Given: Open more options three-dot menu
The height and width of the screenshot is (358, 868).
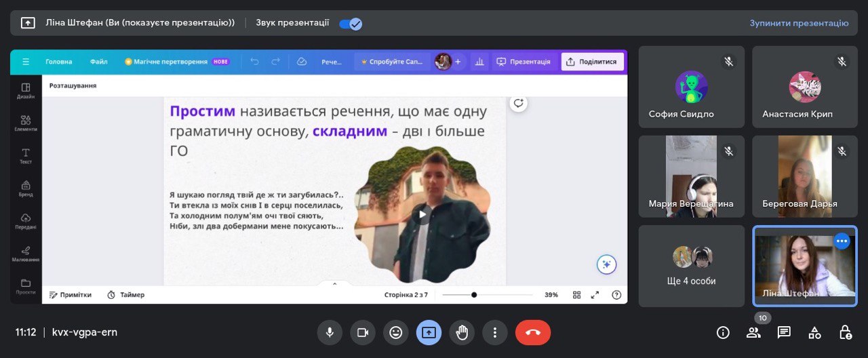Looking at the screenshot, I should tap(495, 332).
